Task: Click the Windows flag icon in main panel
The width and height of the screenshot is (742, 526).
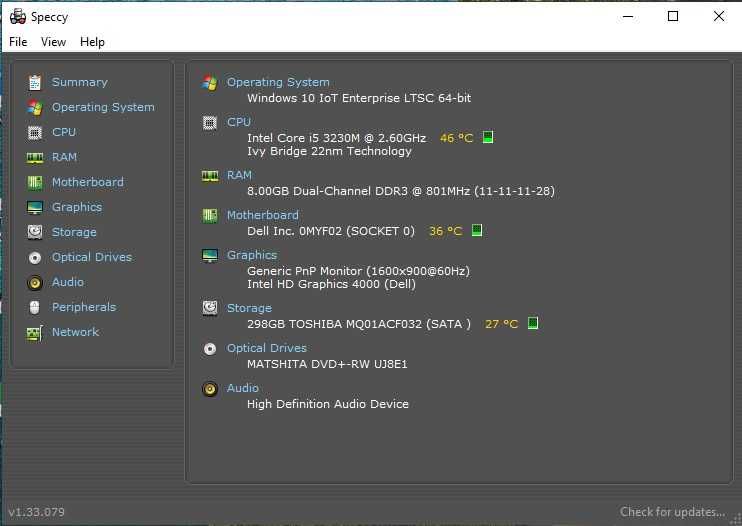Action: pos(210,82)
